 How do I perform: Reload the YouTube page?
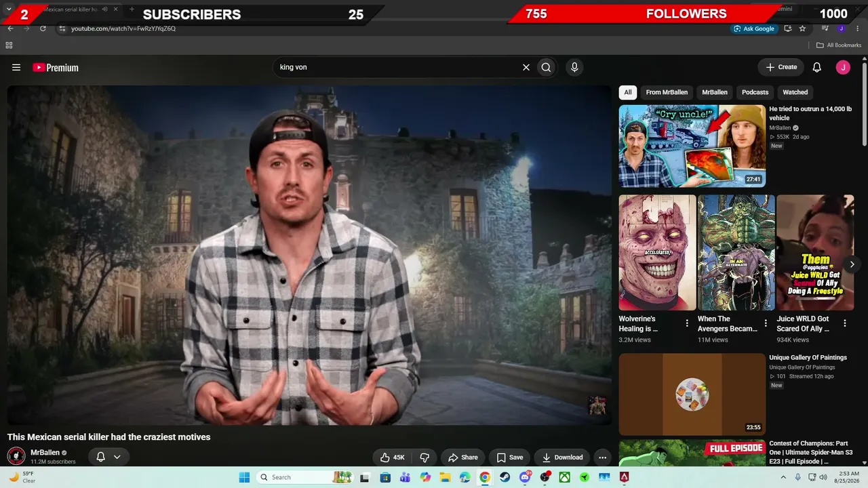pos(43,28)
